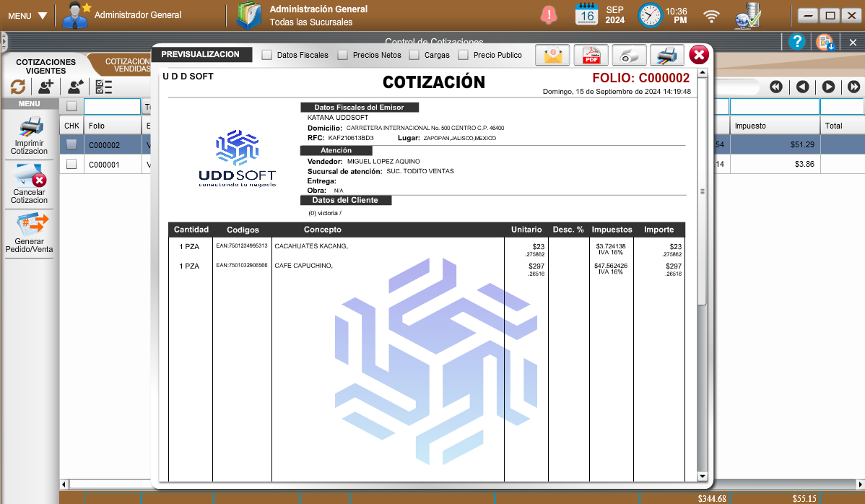Open the MENU dropdown arrow

(x=42, y=15)
